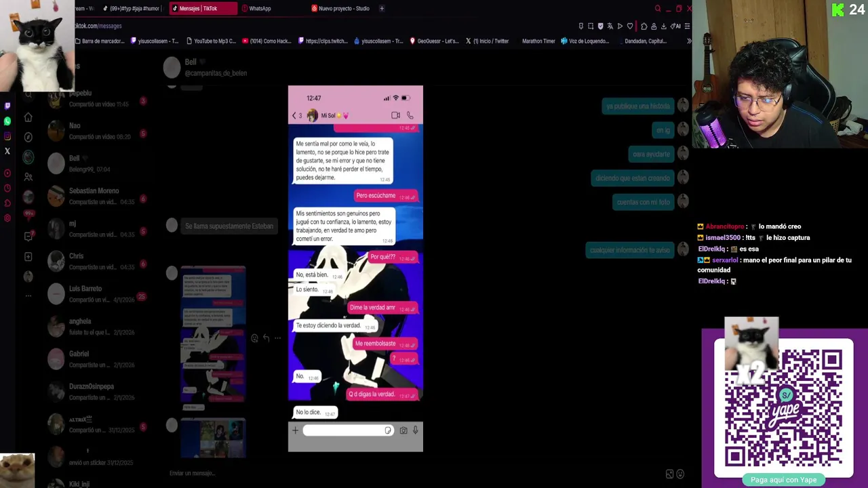Viewport: 868px width, 488px height.
Task: Go to TikTok home icon
Action: click(x=28, y=117)
